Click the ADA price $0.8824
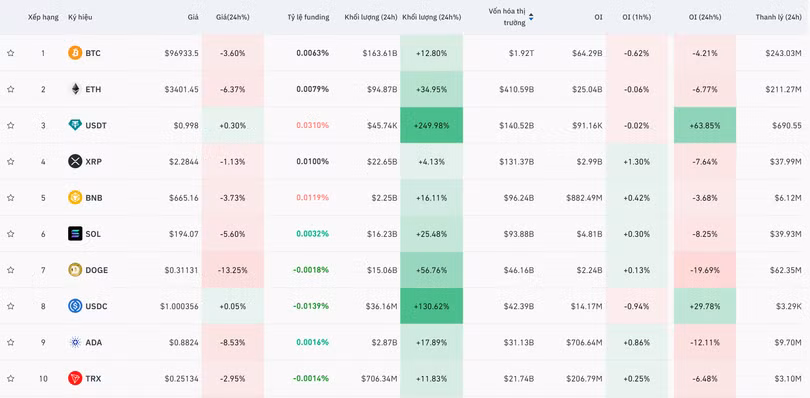The height and width of the screenshot is (398, 810). (x=184, y=342)
